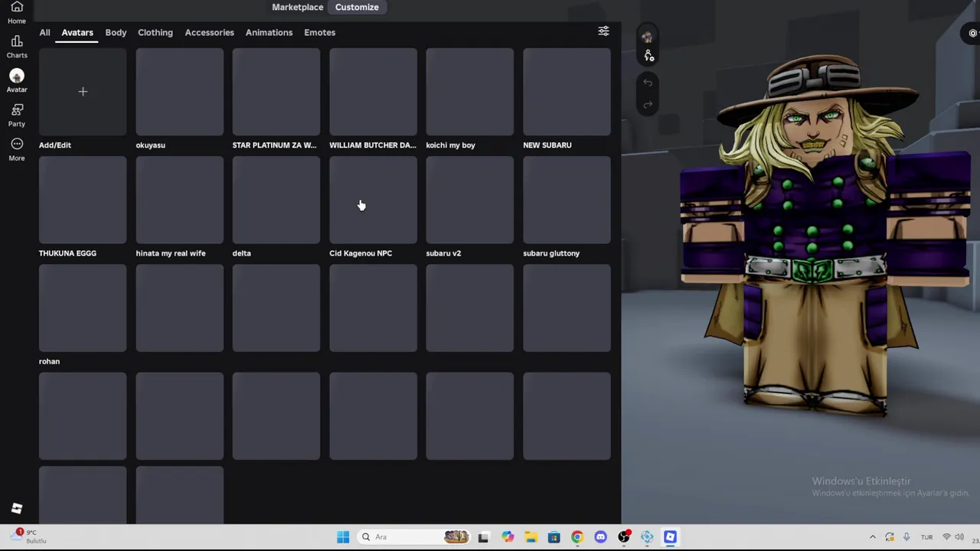Select the Avatars category tab
Viewport: 980px width, 551px height.
click(x=77, y=32)
